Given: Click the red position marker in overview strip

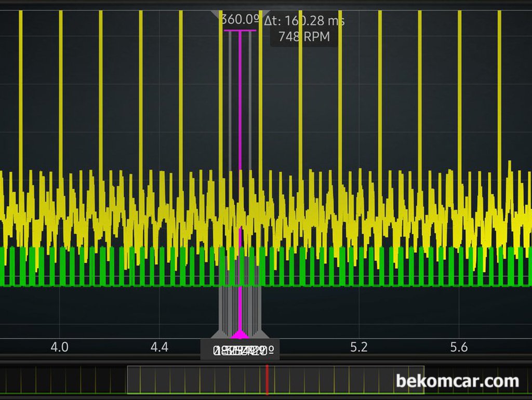Looking at the screenshot, I should click(267, 379).
